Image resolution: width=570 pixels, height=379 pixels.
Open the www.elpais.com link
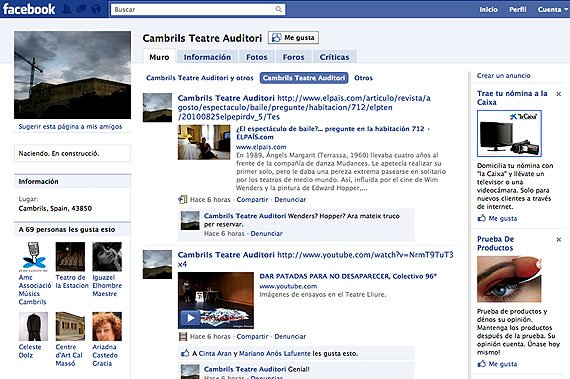pyautogui.click(x=261, y=147)
